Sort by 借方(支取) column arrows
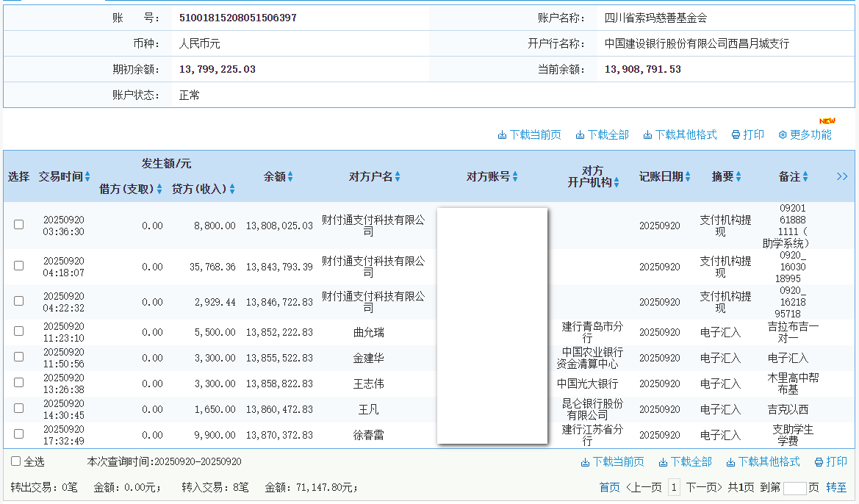This screenshot has width=859, height=504. point(159,190)
